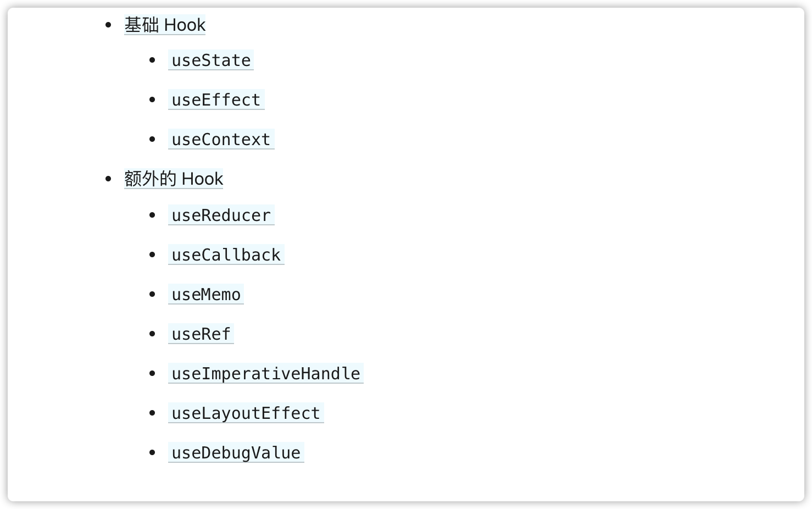
Task: Follow the first code link under 额外的 Hook
Action: (x=221, y=215)
